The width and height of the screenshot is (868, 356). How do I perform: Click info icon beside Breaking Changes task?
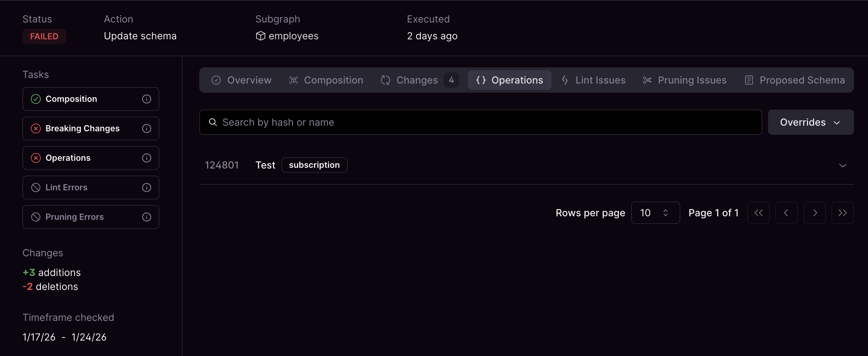tap(147, 128)
